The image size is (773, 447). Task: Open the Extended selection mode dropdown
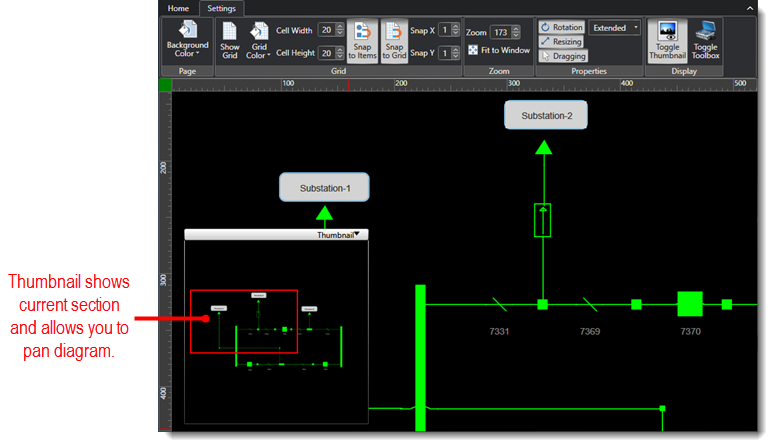tap(614, 28)
